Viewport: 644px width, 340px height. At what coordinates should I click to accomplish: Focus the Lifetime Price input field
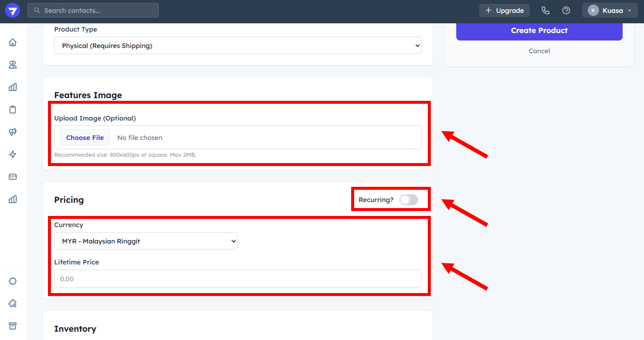tap(237, 279)
